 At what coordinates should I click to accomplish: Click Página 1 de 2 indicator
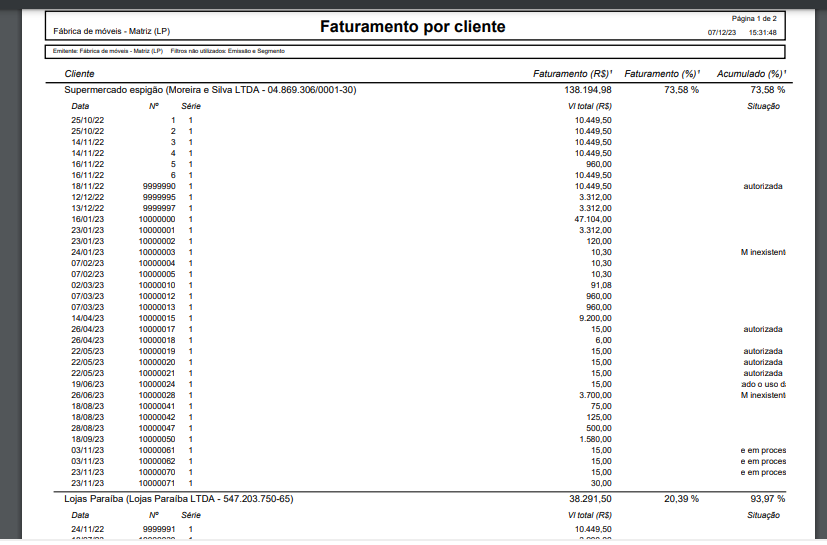pos(754,18)
